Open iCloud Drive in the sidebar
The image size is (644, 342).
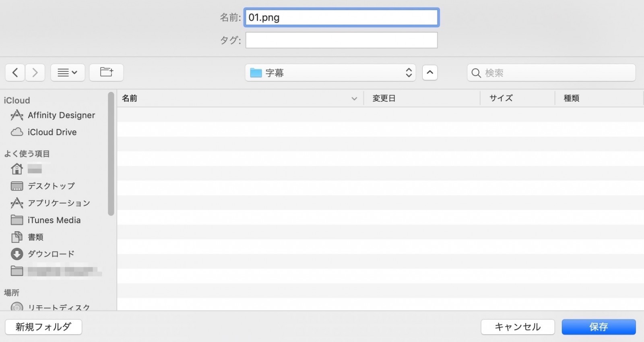pos(44,132)
